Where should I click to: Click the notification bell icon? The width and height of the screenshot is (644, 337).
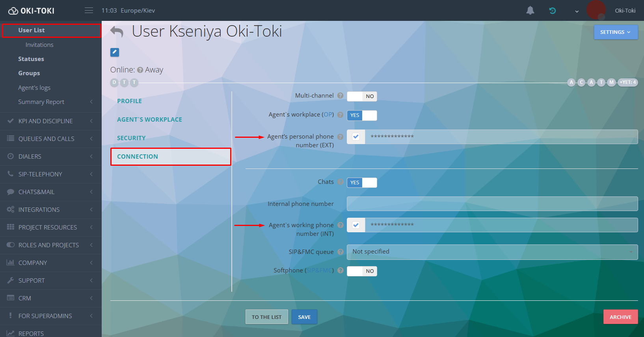click(530, 11)
